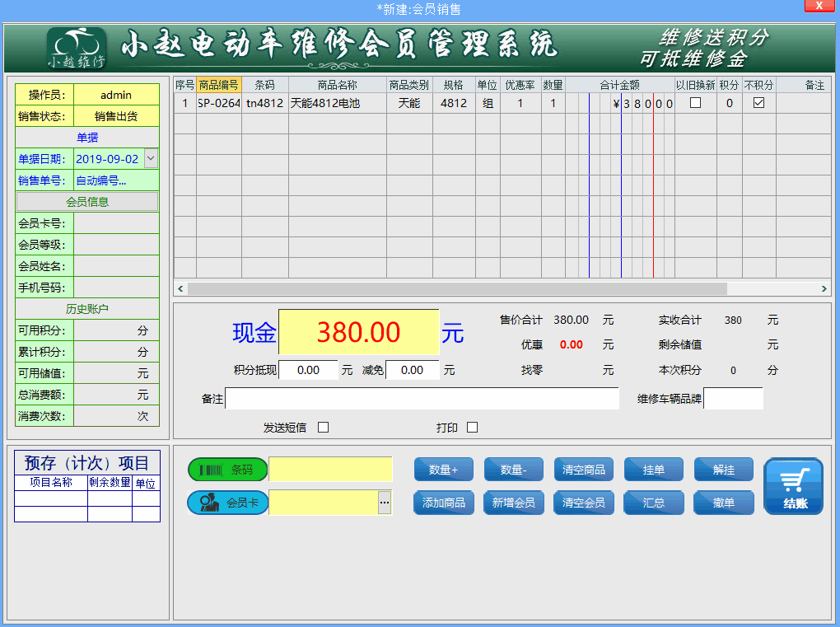Image resolution: width=840 pixels, height=627 pixels.
Task: Click the 现金 380.00 amount box
Action: click(358, 332)
